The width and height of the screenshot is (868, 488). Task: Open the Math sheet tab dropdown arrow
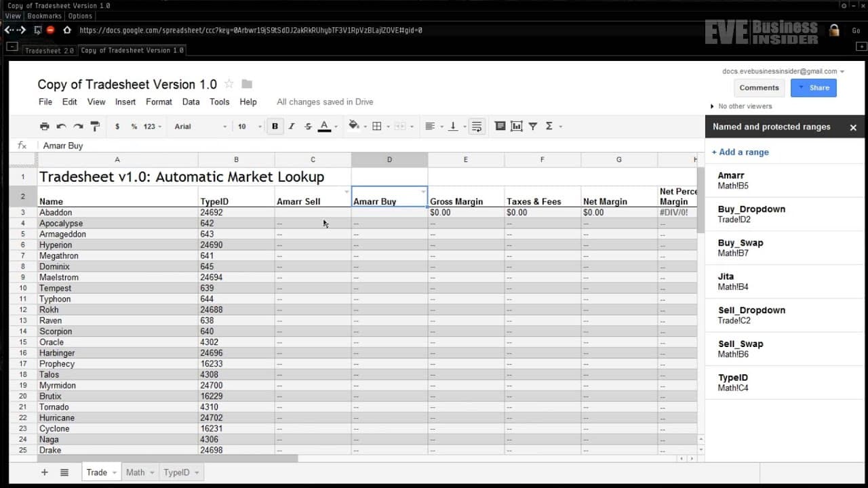point(152,472)
